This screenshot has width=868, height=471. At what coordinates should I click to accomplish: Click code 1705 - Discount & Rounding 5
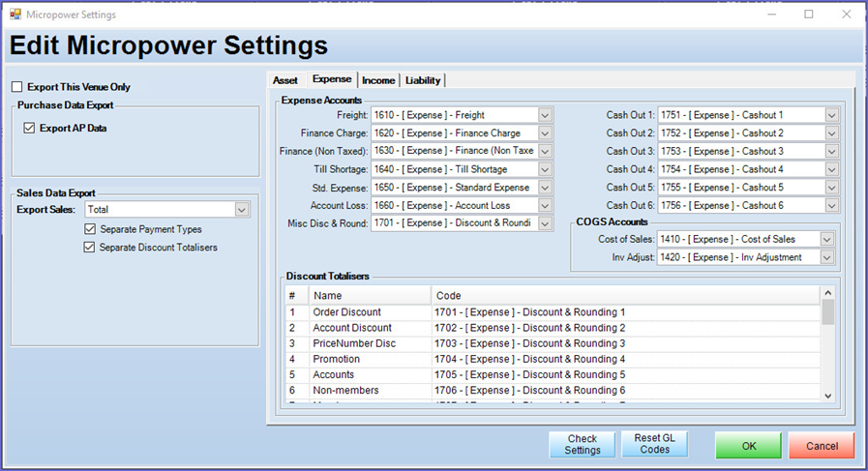pos(529,374)
